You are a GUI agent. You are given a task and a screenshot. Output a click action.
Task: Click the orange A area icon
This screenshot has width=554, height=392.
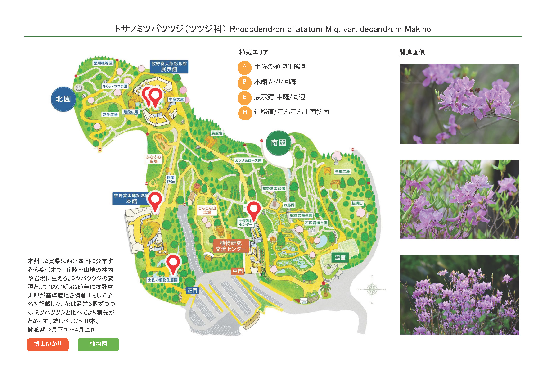coord(244,67)
